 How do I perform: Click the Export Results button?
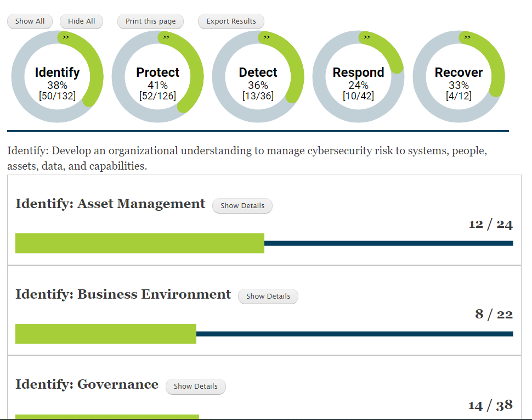(231, 21)
